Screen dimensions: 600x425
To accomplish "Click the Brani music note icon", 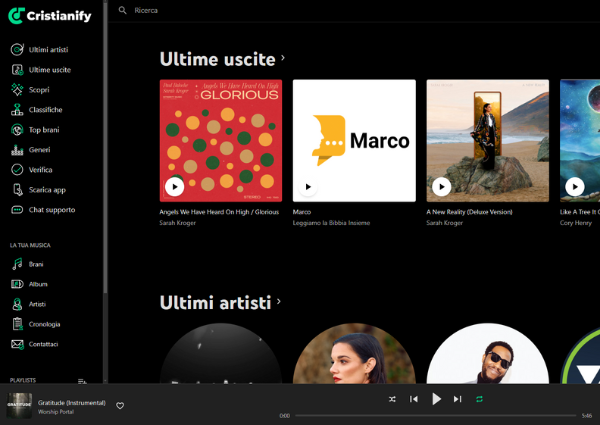I will coord(17,264).
